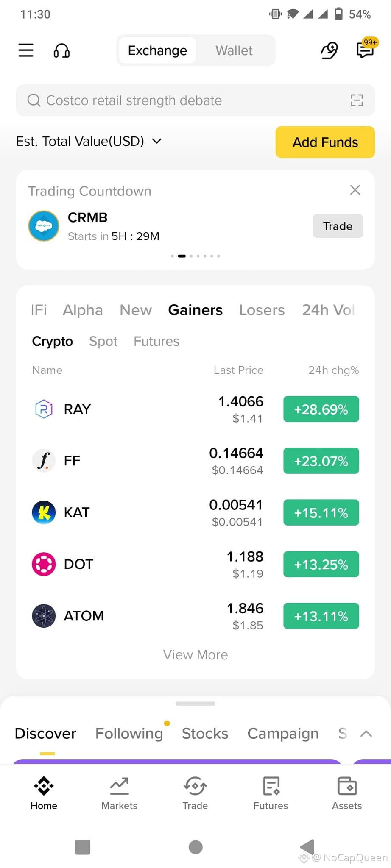Switch to the Wallet toggle
The width and height of the screenshot is (391, 868).
coord(234,50)
